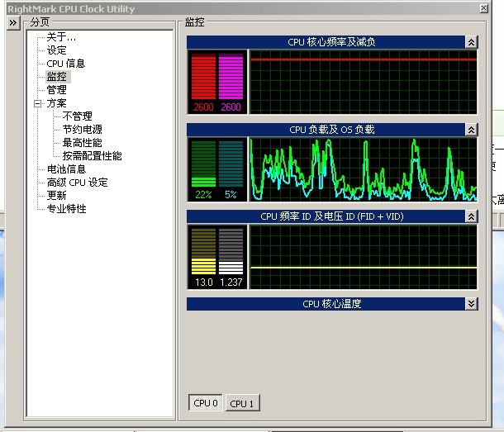Click the 1.237 VID voltage value
The height and width of the screenshot is (432, 504).
click(x=231, y=282)
